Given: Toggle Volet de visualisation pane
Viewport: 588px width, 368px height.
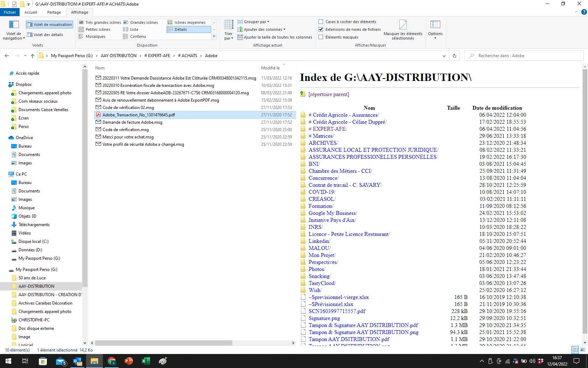Looking at the screenshot, I should pos(49,25).
